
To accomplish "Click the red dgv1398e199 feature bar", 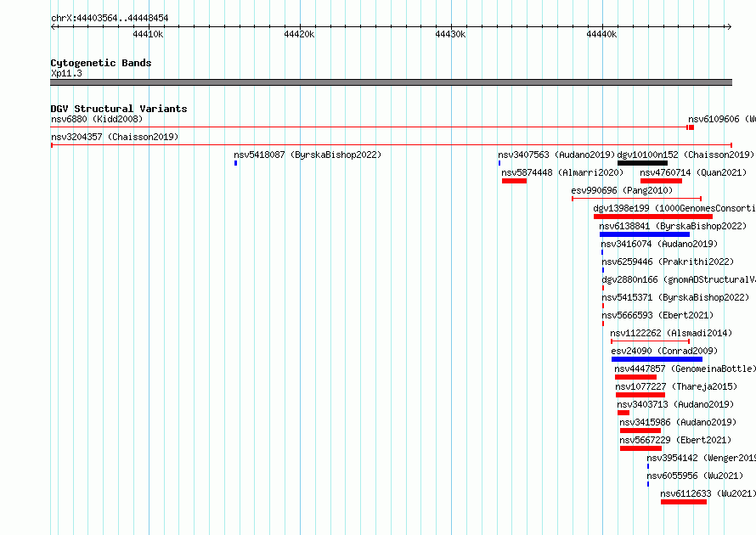I will click(653, 217).
